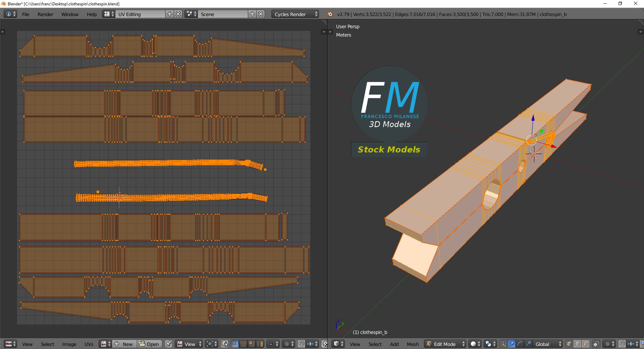The width and height of the screenshot is (644, 349).
Task: Click the rotate manipulator icon
Action: click(x=520, y=344)
